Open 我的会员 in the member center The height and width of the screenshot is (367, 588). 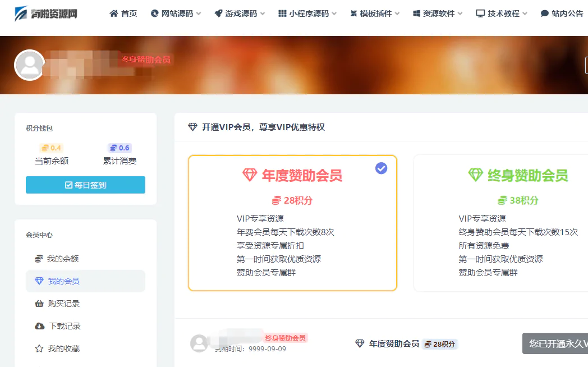(x=85, y=281)
